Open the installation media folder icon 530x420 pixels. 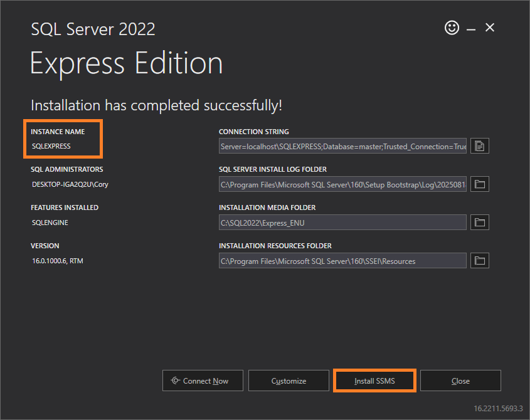[480, 223]
